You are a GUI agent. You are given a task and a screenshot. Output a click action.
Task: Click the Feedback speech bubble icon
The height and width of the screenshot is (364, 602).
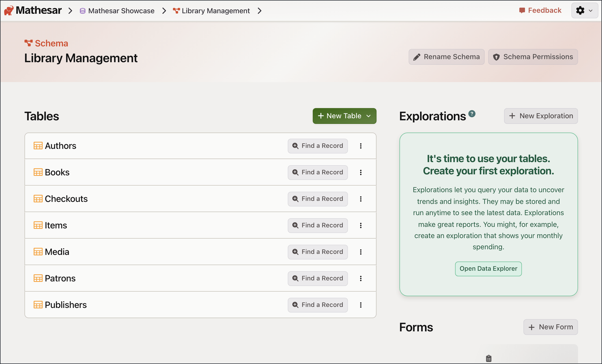[522, 11]
